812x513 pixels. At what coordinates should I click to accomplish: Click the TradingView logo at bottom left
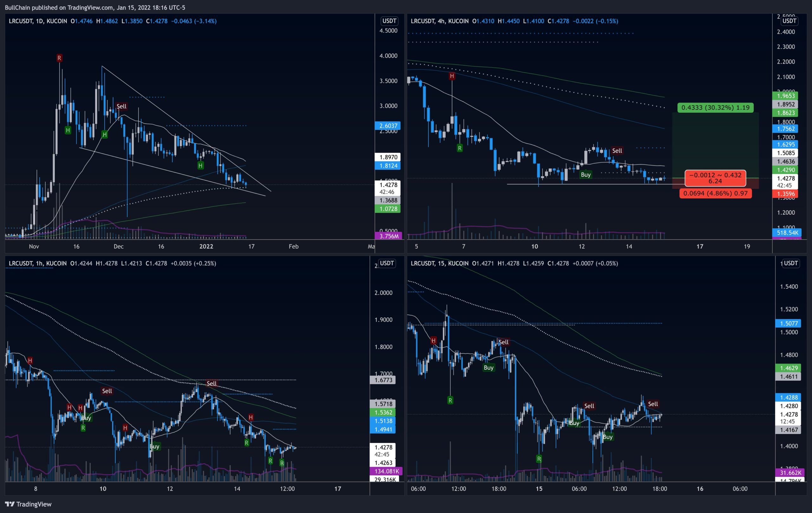pos(28,504)
